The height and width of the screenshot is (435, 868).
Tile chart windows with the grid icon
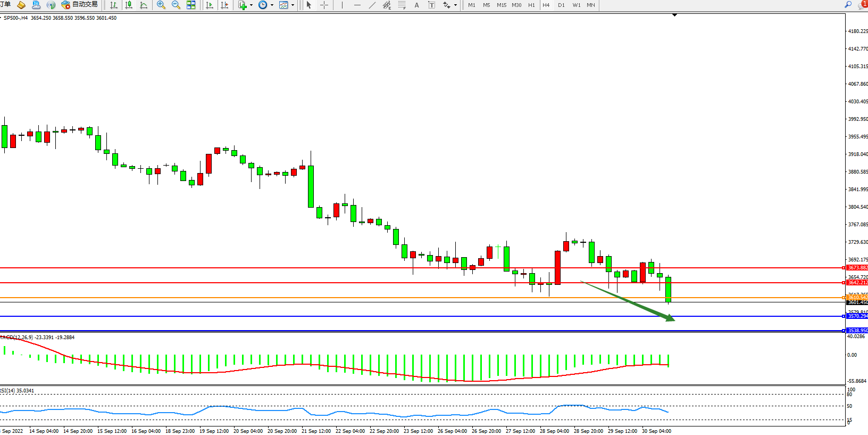[x=191, y=5]
